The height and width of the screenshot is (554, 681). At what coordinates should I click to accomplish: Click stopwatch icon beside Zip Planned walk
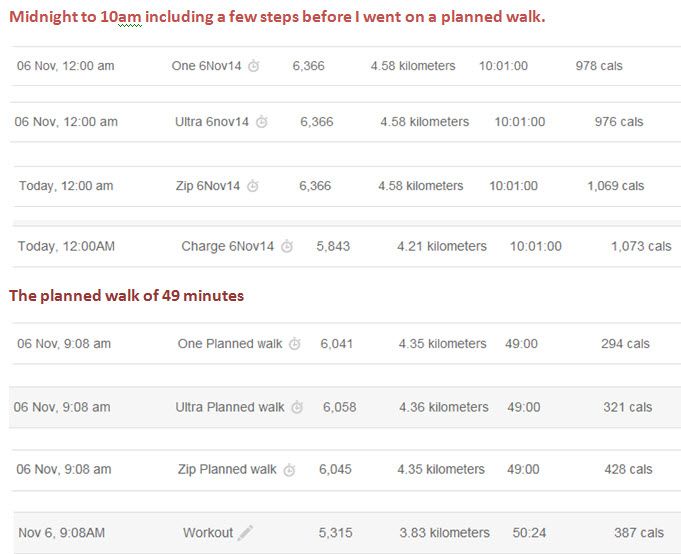point(289,469)
